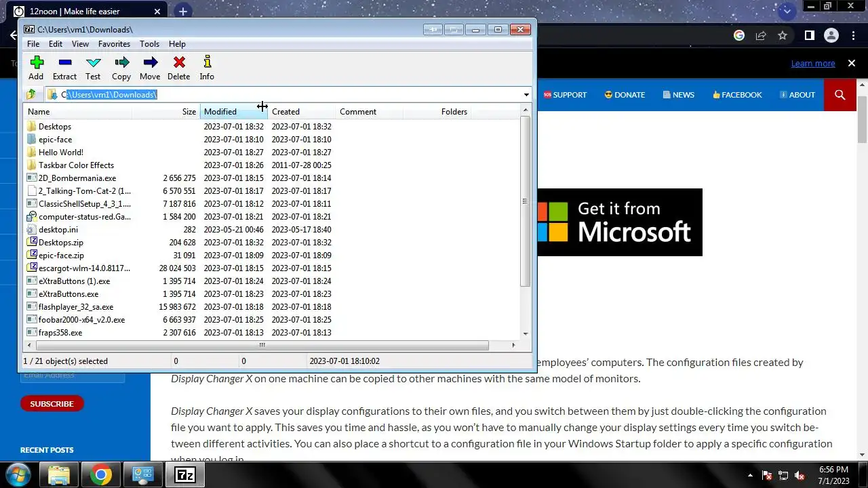Screen dimensions: 868x488
Task: Open the View menu
Action: click(80, 44)
